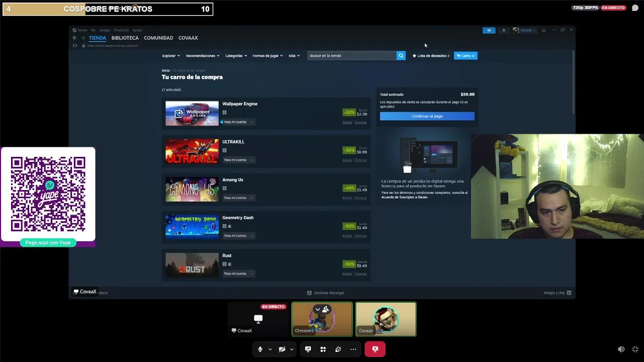Screen dimensions: 644x362
Task: Open the Discord soundboard
Action: coord(338,349)
